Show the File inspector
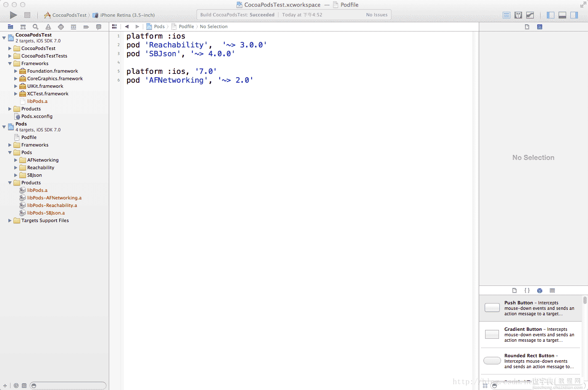The image size is (588, 390). 527,27
